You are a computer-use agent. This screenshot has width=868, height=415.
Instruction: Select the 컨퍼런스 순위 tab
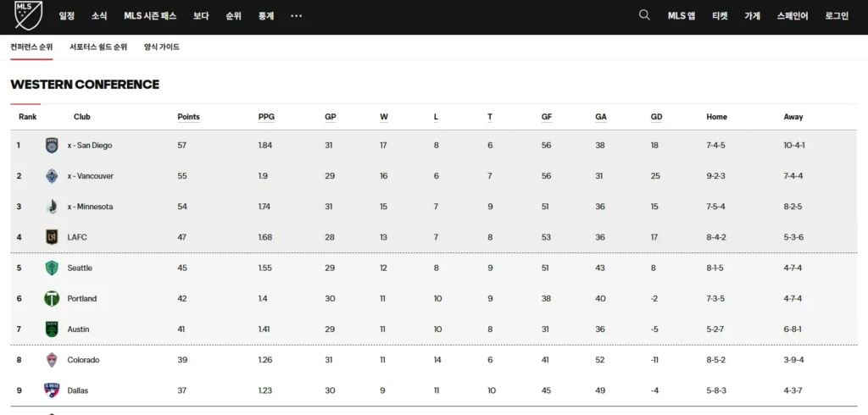[x=31, y=47]
